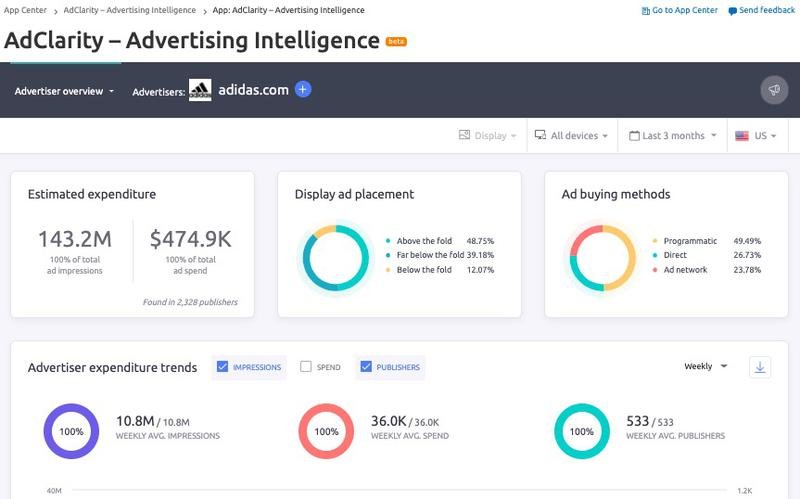Click the 533 weekly avg. publishers value
This screenshot has width=800, height=499.
[x=638, y=421]
